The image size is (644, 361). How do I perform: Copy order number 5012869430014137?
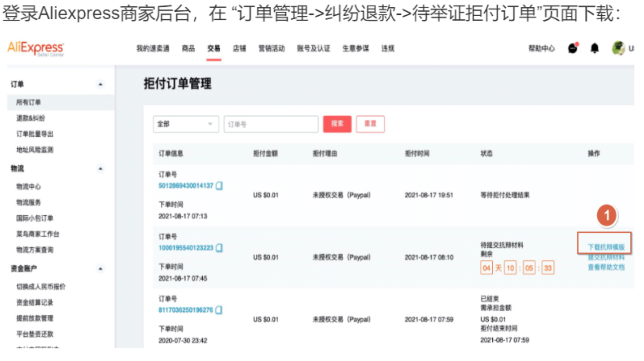point(219,186)
